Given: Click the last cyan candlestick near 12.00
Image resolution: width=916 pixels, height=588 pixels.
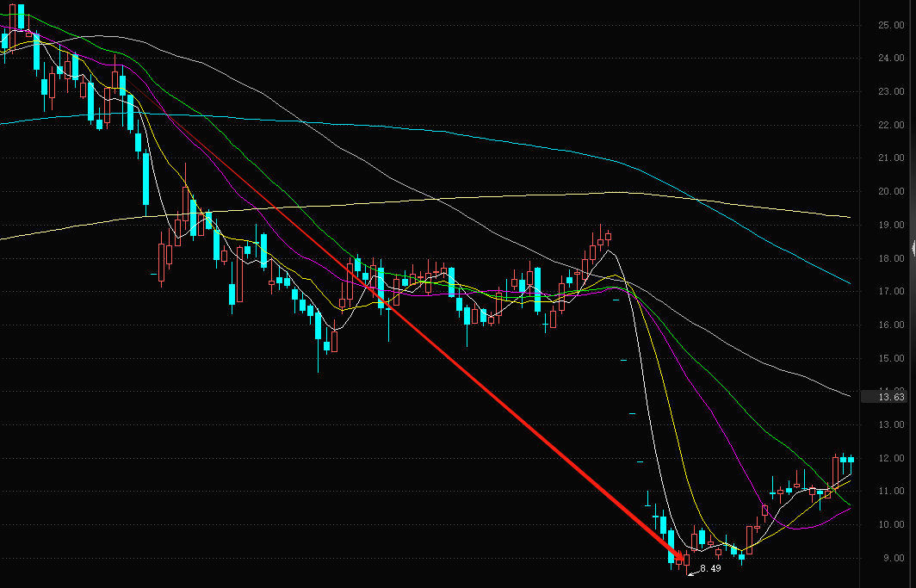Looking at the screenshot, I should (x=851, y=460).
